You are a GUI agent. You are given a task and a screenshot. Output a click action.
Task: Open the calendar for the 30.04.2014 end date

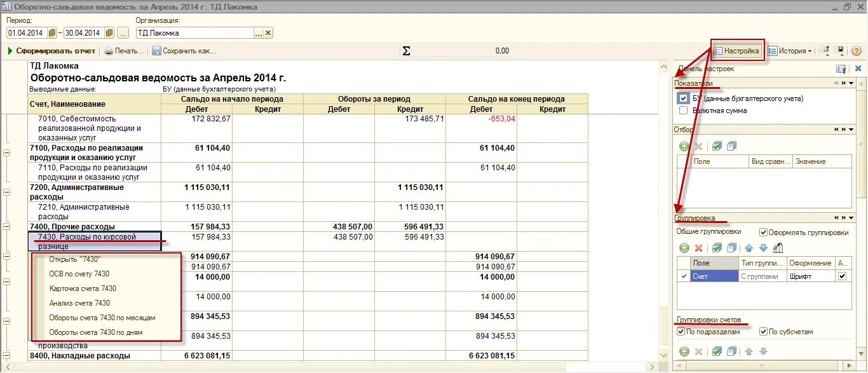(109, 33)
